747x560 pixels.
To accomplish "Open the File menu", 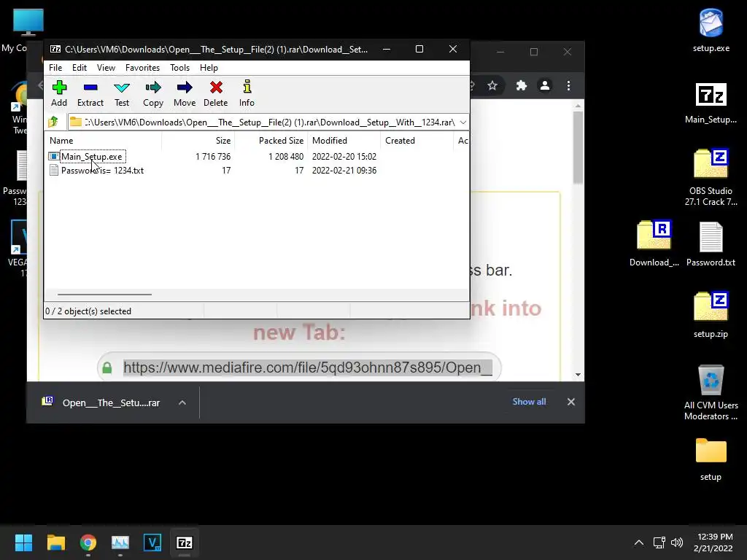I will click(55, 68).
